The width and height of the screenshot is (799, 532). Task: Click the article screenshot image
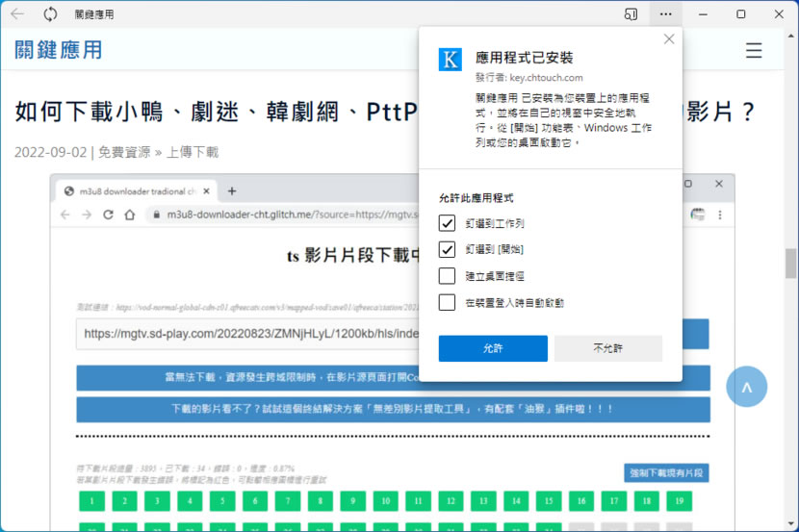(241, 385)
